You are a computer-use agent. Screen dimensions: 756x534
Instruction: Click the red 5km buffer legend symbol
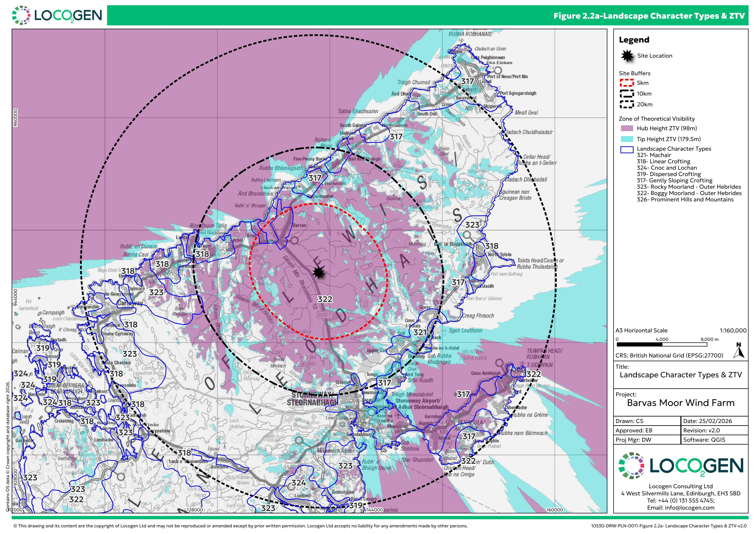(x=627, y=83)
